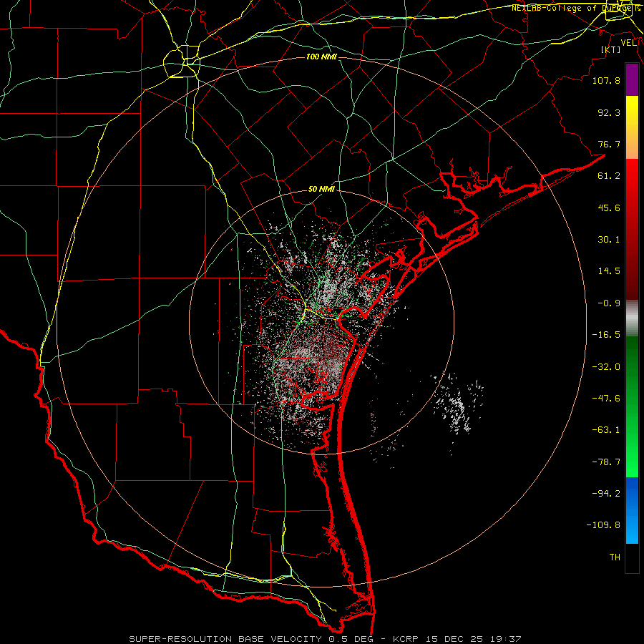Click the 'TH' legend label

pos(615,557)
